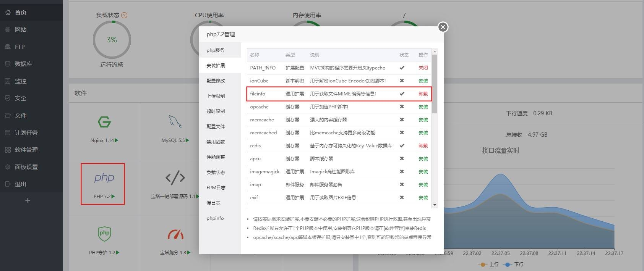
Task: Toggle the 下行 legend in traffic chart
Action: pyautogui.click(x=513, y=264)
